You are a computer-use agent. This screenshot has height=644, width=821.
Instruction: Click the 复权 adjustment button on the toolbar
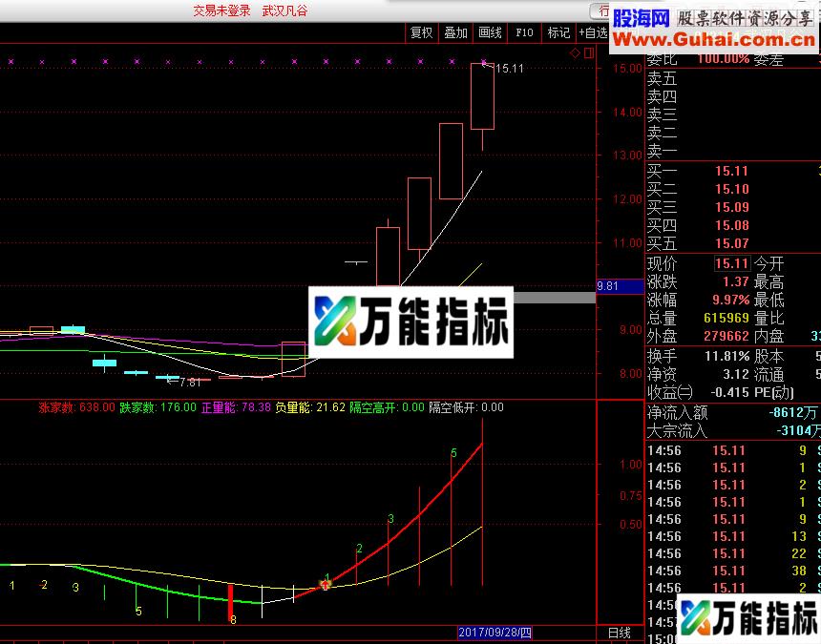click(421, 31)
